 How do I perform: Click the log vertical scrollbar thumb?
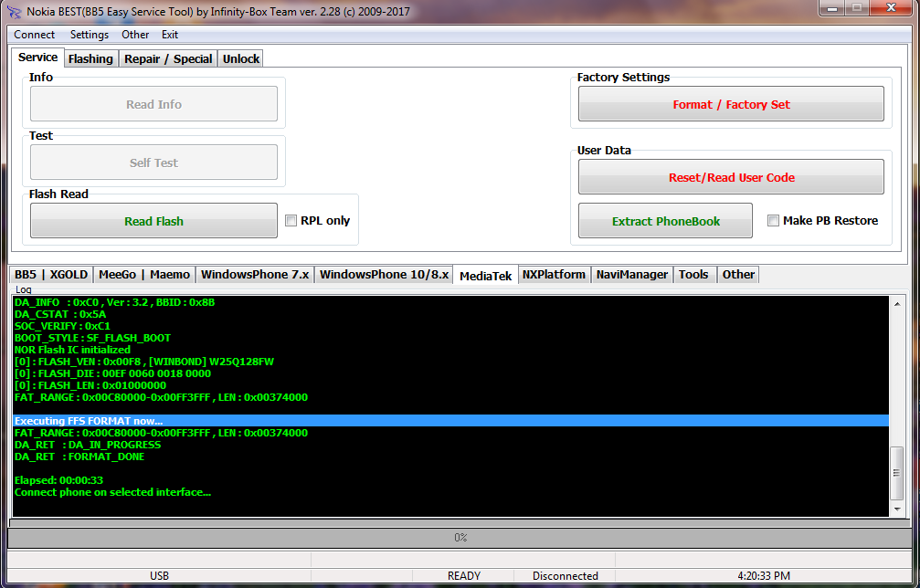pos(897,473)
